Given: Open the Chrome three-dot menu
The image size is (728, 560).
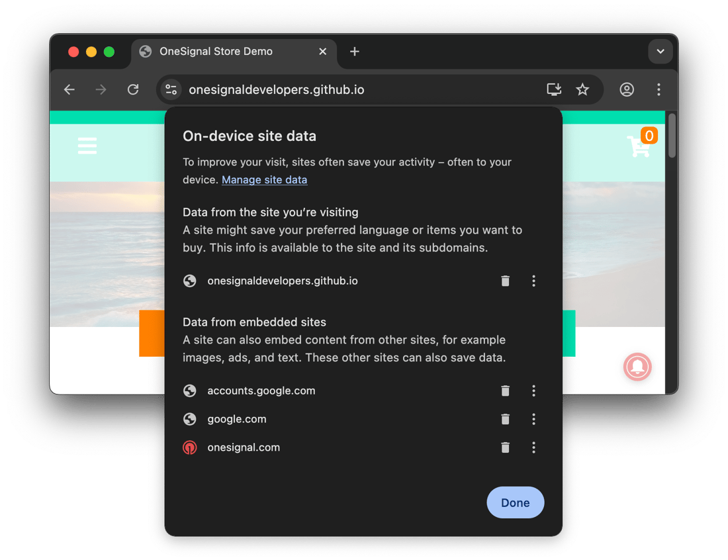Looking at the screenshot, I should (659, 89).
